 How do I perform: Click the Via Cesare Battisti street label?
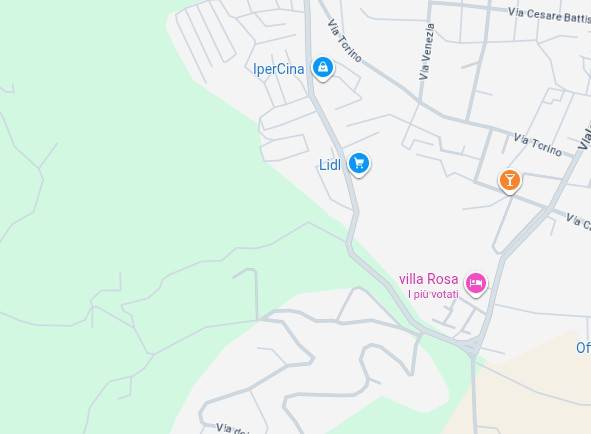[x=549, y=16]
